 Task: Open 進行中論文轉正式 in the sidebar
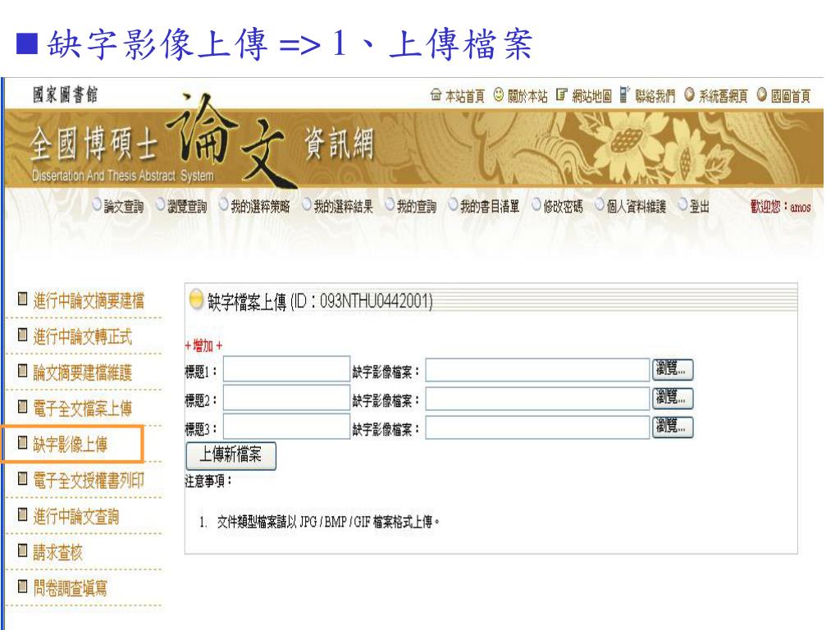coord(83,336)
